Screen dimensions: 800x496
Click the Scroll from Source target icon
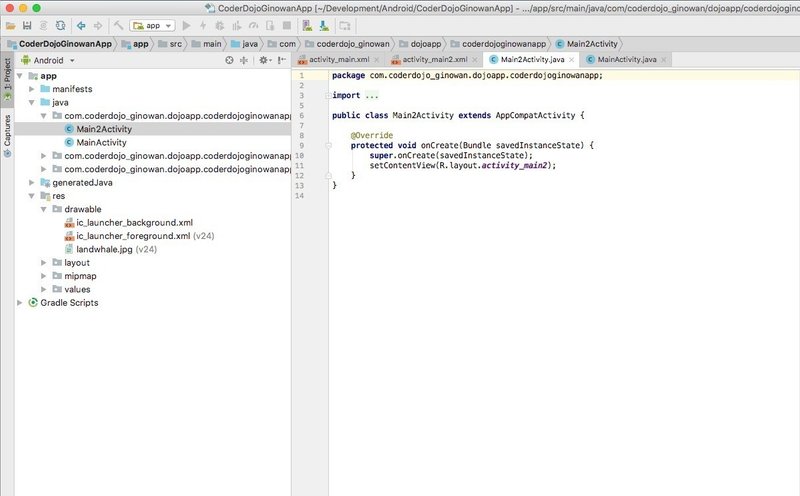coord(229,60)
